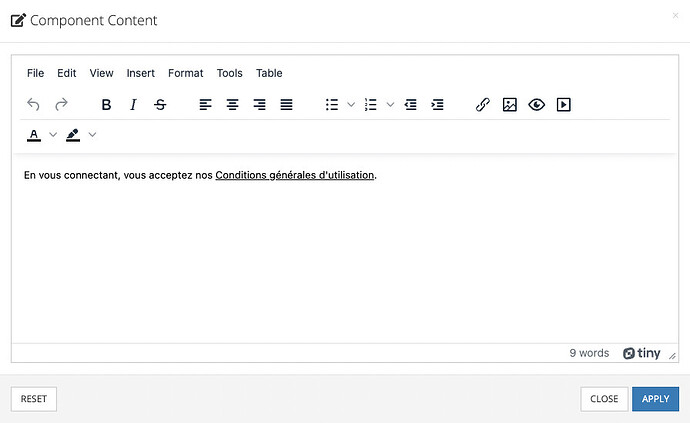The height and width of the screenshot is (423, 690).
Task: Apply the background highlight color
Action: click(x=73, y=135)
